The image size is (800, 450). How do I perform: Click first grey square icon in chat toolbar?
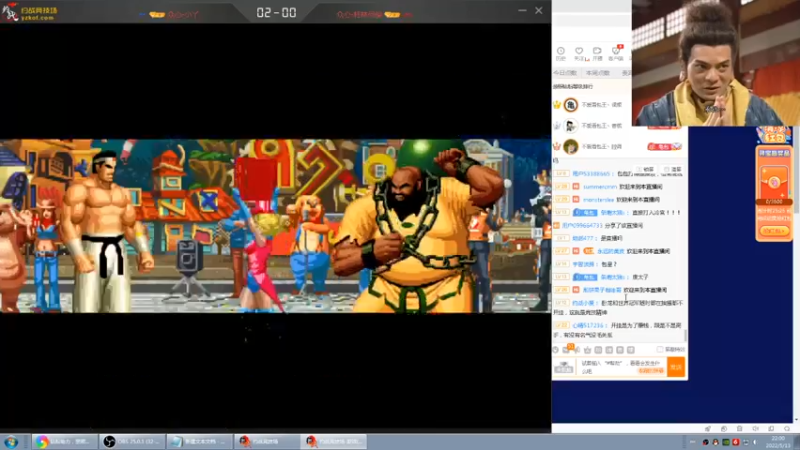pos(598,350)
